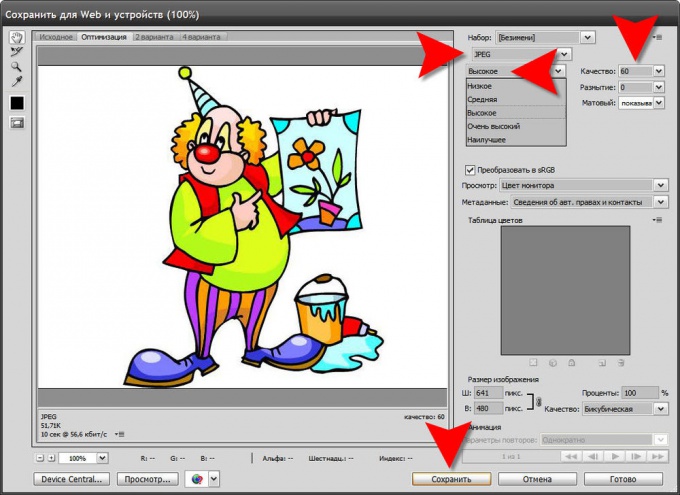
Task: Switch to the 'Исходное' tab
Action: pos(56,37)
